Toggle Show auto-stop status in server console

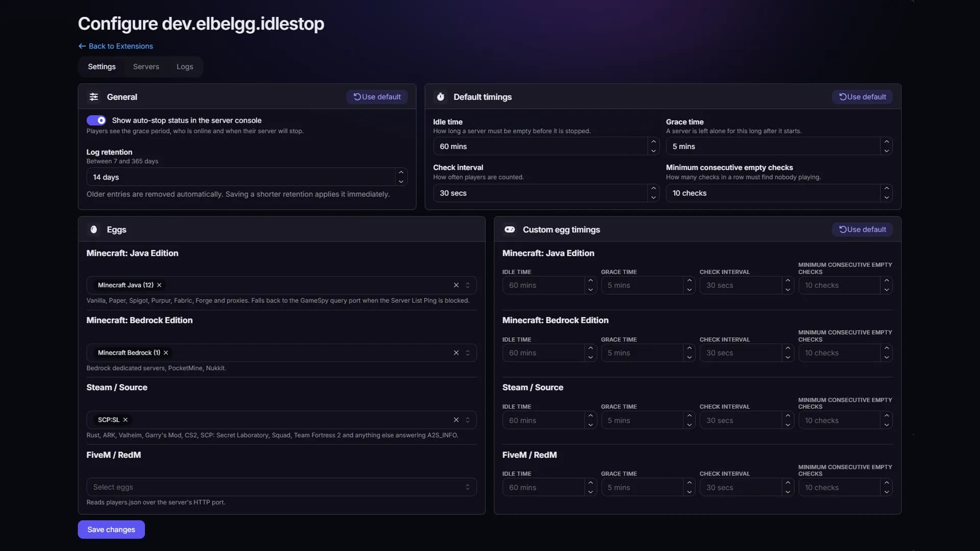point(96,120)
